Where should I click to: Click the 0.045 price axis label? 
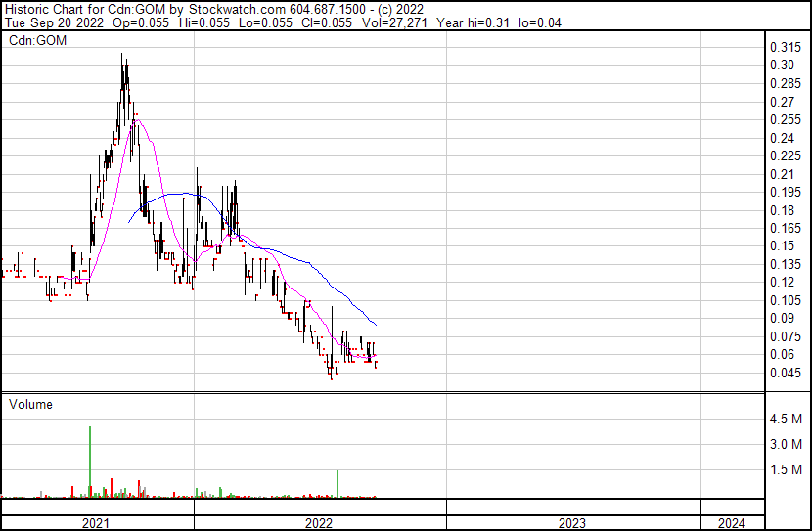pyautogui.click(x=785, y=373)
